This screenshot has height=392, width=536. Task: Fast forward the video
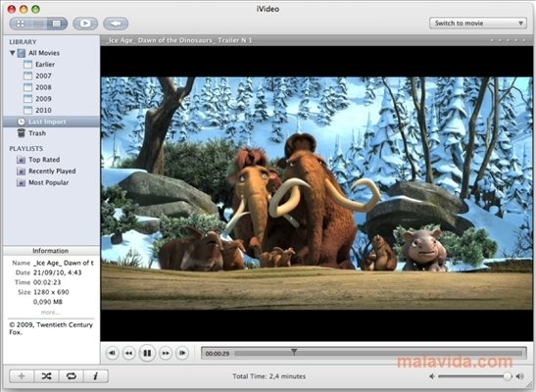click(x=166, y=353)
